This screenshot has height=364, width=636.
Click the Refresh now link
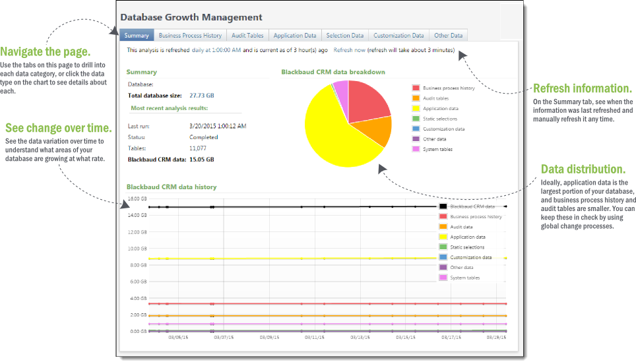[x=349, y=50]
